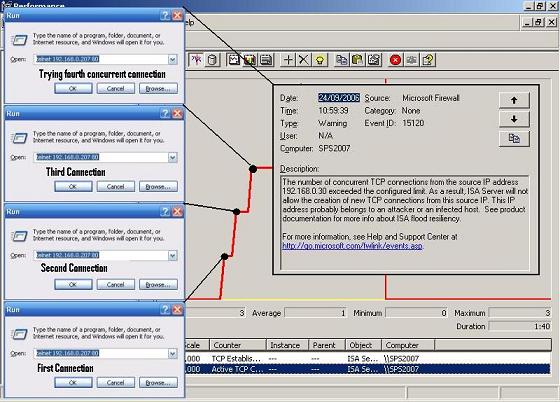Toggle the Highlight lightbulb icon
Viewport: 560px width, 402px height.
click(320, 60)
